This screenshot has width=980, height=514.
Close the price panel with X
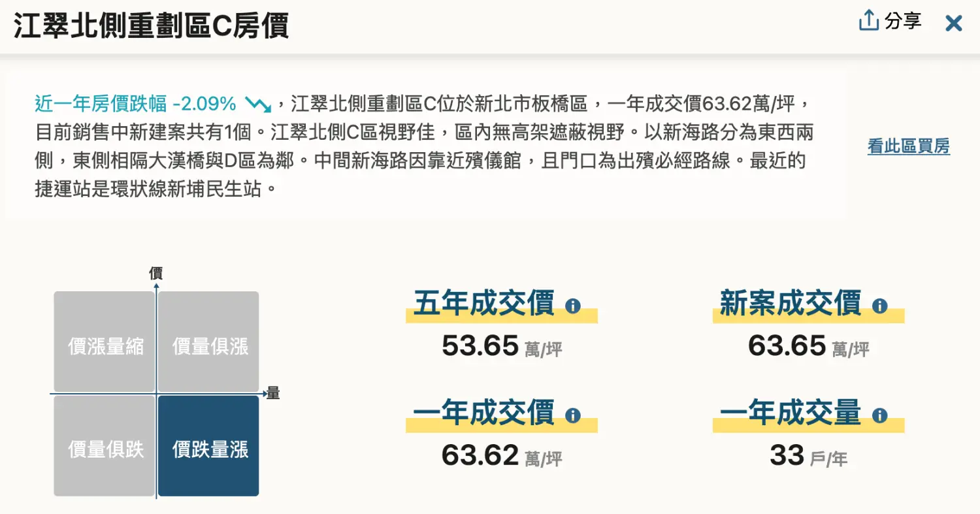pos(954,24)
